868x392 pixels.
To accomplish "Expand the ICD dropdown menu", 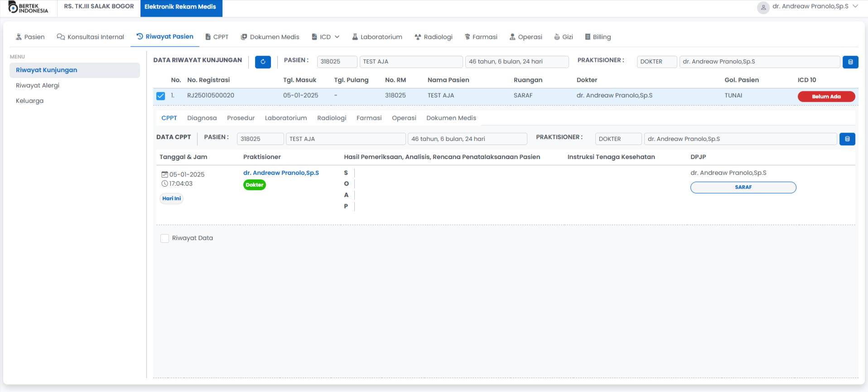I will point(325,37).
